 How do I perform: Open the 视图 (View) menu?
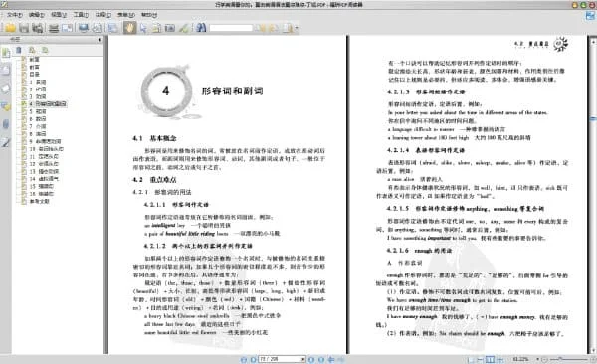point(59,15)
